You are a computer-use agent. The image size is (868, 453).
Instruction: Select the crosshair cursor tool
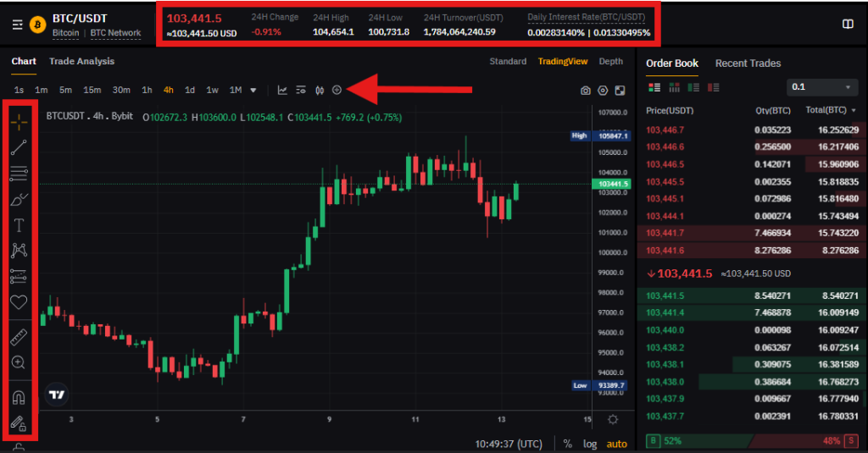coord(19,122)
